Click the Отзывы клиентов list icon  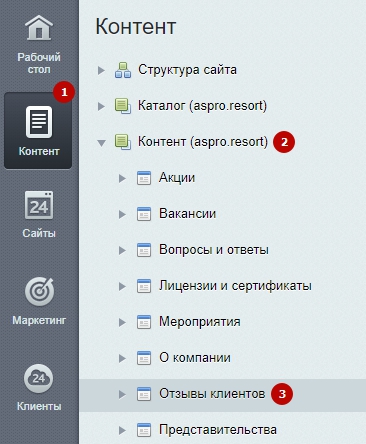click(x=144, y=394)
